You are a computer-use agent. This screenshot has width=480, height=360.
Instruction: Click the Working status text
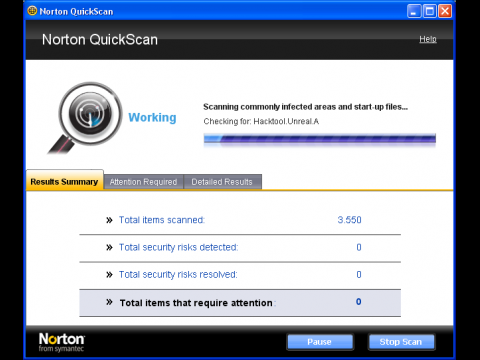(152, 118)
